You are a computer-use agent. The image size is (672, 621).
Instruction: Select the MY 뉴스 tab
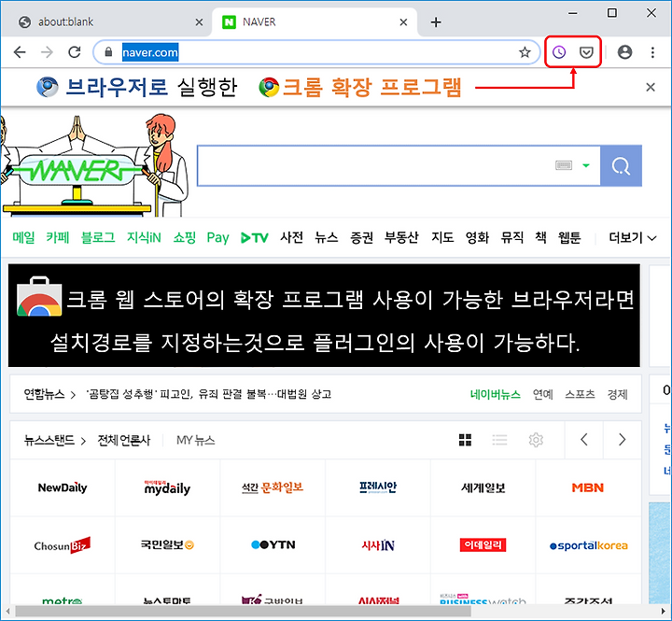point(195,440)
